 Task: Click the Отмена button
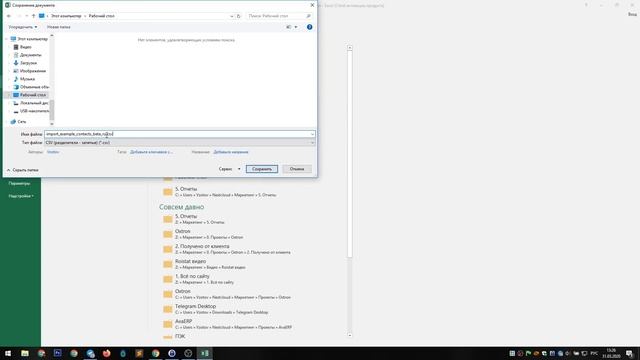297,169
